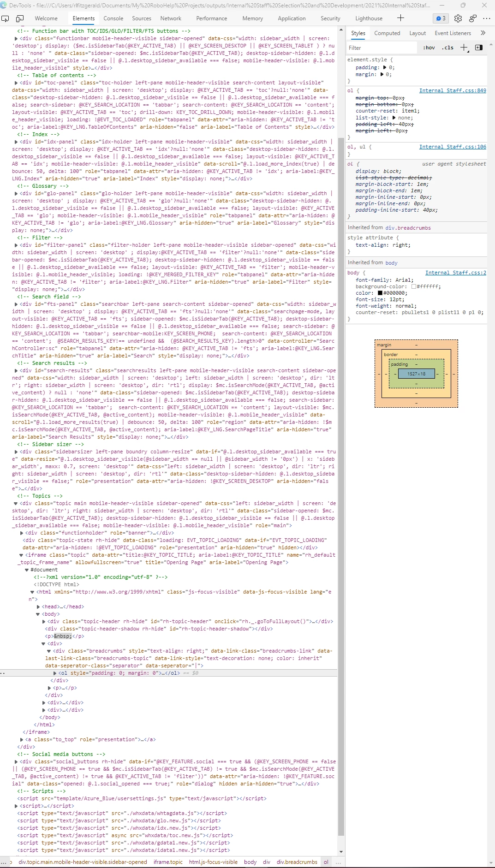Screen dimensions: 495x868
Task: Click the 1527×18 content box in the box model
Action: point(416,374)
